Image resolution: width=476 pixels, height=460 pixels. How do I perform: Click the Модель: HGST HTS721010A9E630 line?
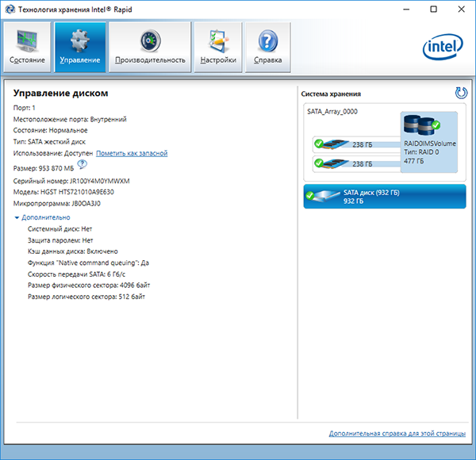[x=63, y=192]
